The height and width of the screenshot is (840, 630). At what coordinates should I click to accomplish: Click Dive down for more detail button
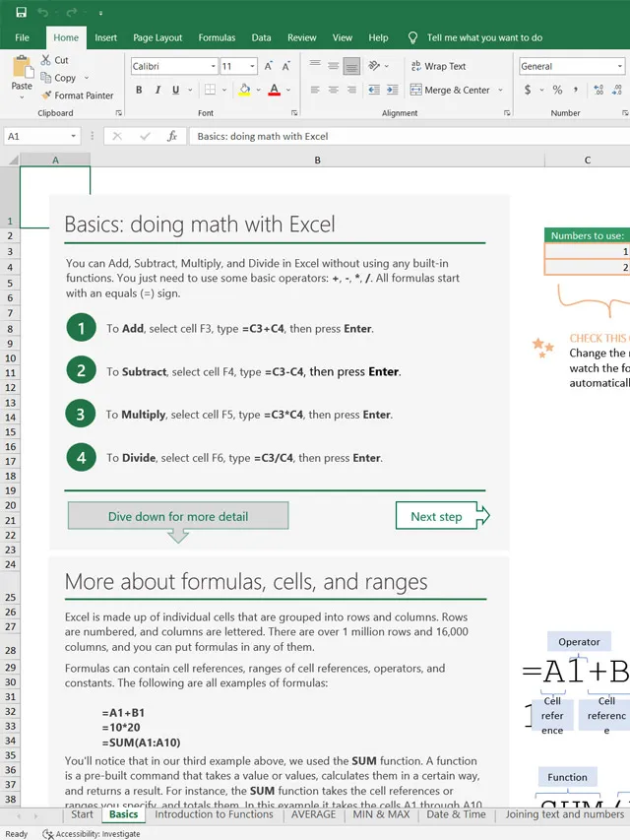pyautogui.click(x=177, y=516)
